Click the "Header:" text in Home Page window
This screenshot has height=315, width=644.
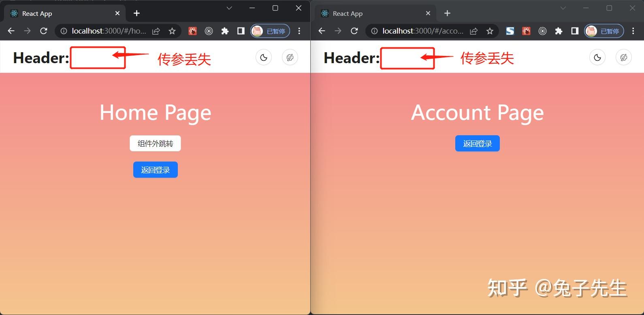(x=41, y=58)
